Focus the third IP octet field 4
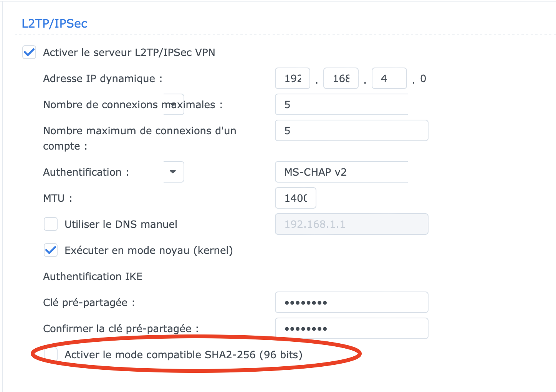 tap(389, 79)
